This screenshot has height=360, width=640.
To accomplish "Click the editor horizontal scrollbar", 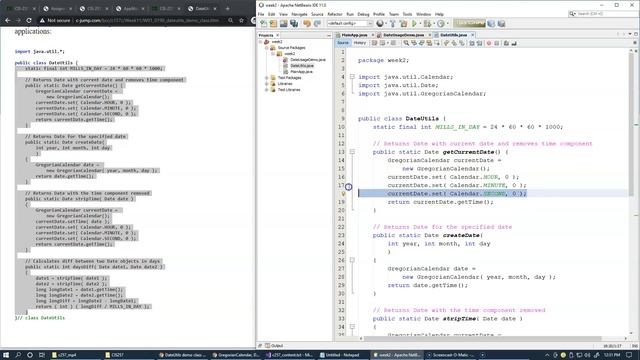I will point(483,338).
